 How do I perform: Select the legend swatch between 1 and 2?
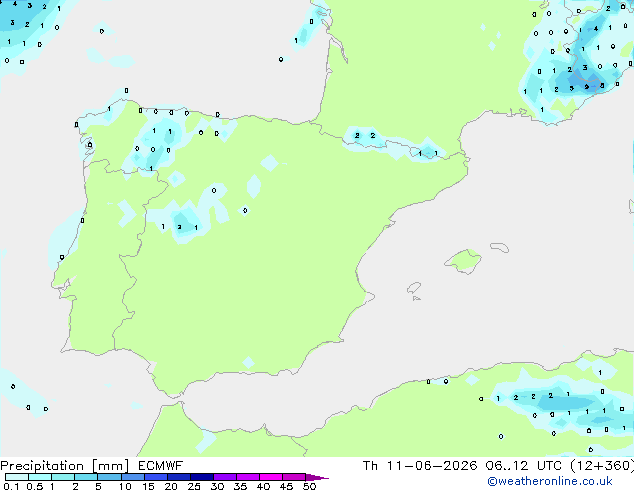click(63, 477)
